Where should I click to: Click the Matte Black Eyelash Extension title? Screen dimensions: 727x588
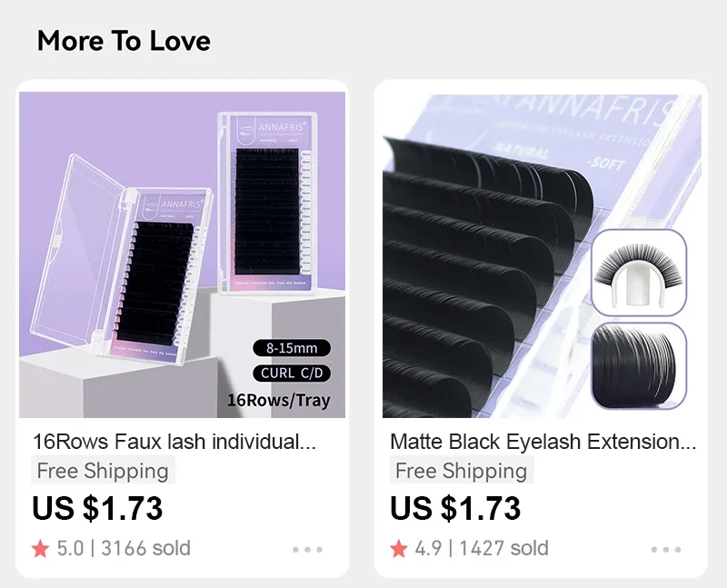543,442
